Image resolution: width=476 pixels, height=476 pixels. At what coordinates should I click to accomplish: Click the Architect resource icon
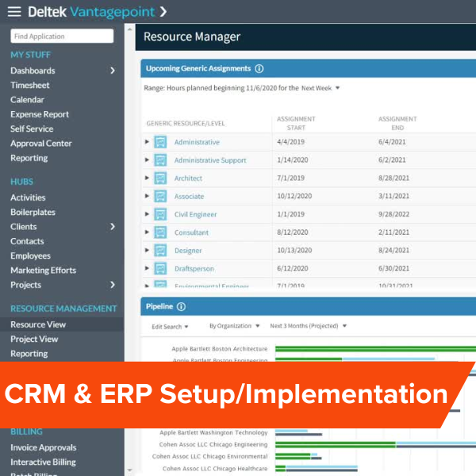160,178
